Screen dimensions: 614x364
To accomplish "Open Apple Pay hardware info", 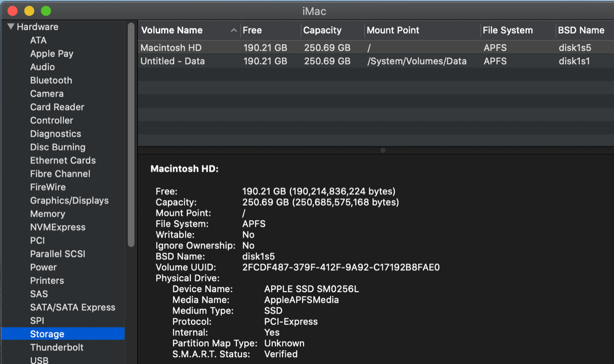I will click(52, 54).
